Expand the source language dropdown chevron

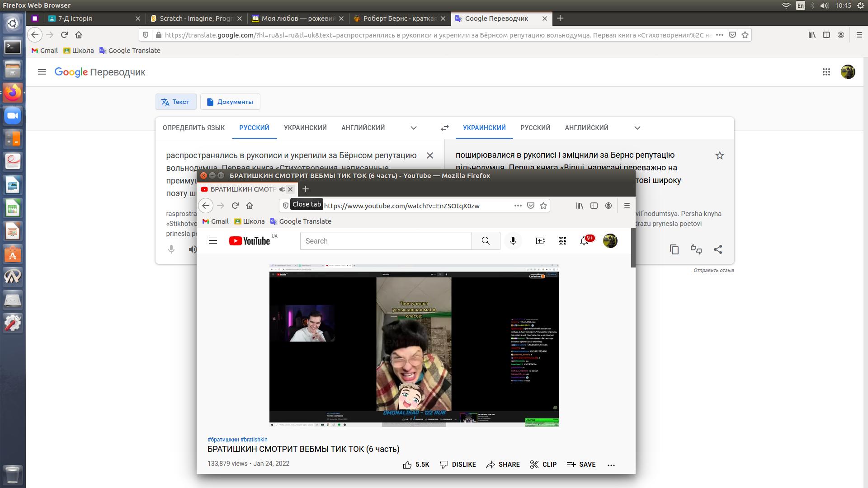coord(413,128)
